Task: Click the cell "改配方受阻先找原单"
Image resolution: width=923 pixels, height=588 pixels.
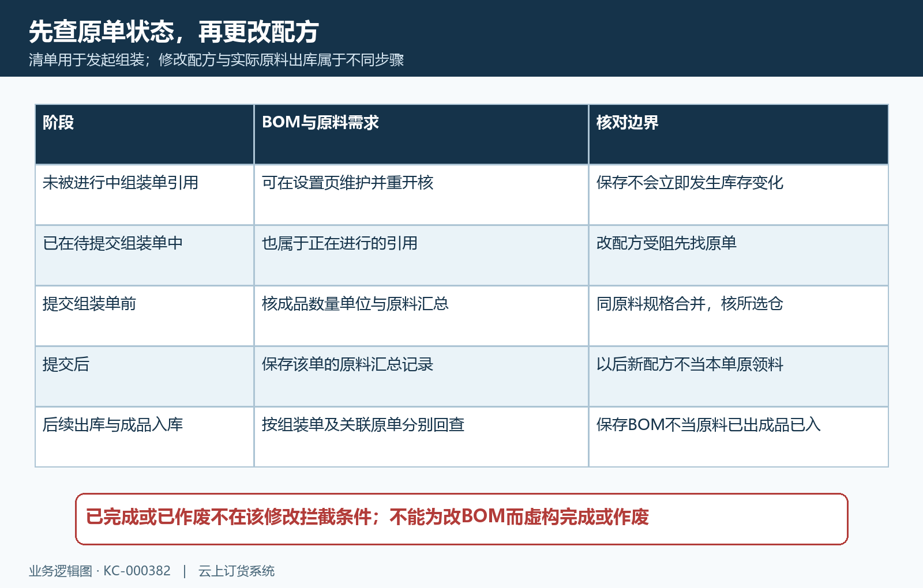Action: click(738, 255)
